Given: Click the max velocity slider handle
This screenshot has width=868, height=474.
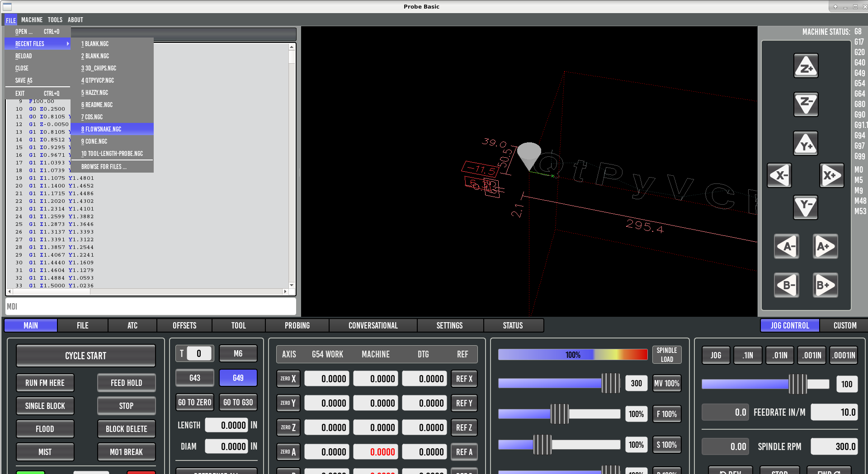Looking at the screenshot, I should coord(611,383).
